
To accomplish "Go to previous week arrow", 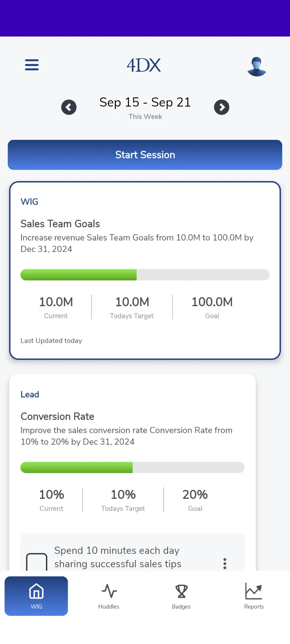I will (69, 107).
